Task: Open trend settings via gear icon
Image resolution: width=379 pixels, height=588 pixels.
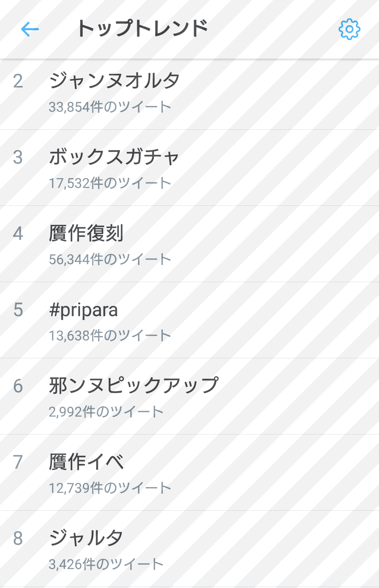Action: pyautogui.click(x=349, y=29)
